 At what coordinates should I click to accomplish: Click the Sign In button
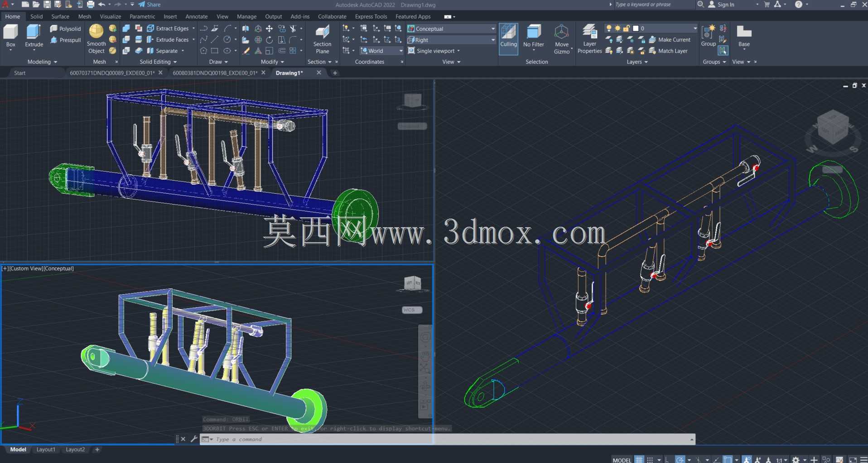tap(722, 5)
